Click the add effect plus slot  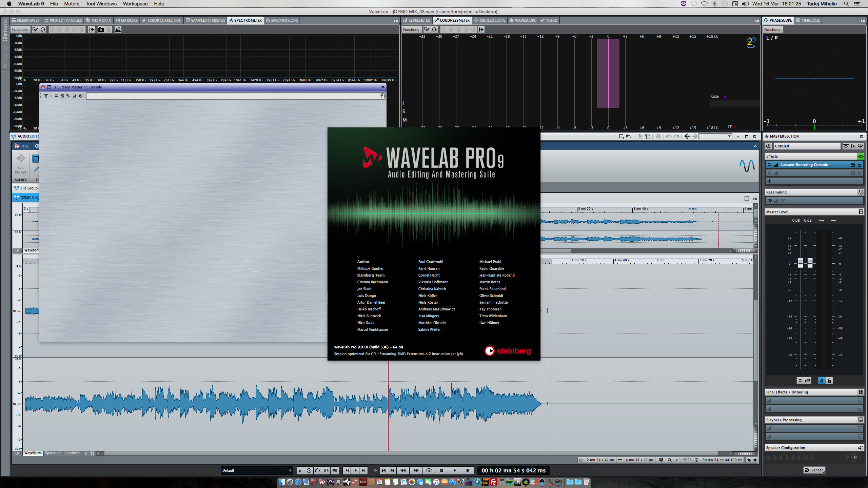[769, 181]
